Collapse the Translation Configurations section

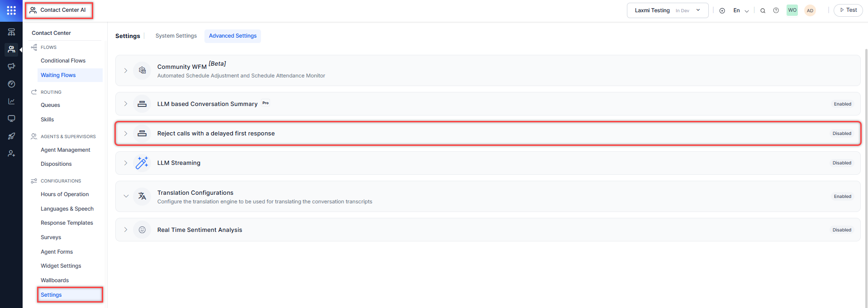126,196
